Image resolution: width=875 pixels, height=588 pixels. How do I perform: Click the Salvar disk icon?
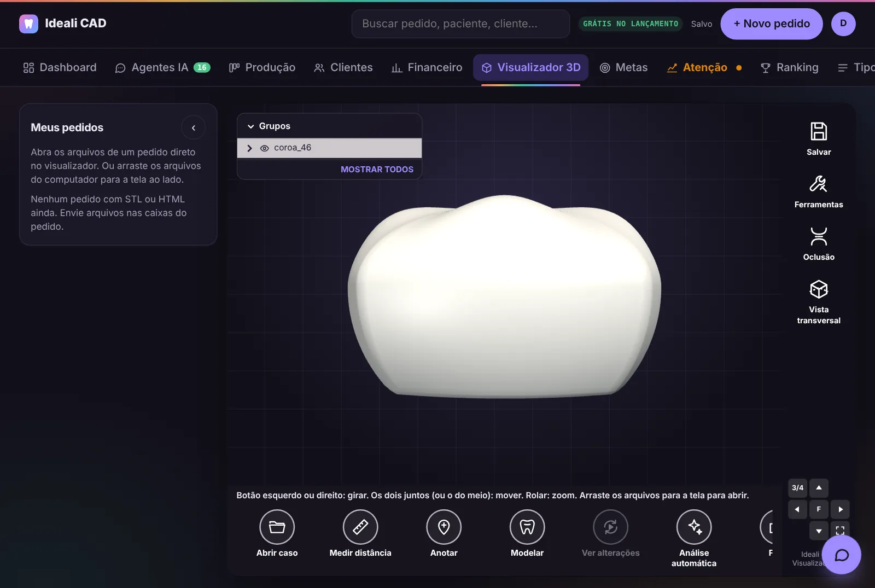coord(819,132)
